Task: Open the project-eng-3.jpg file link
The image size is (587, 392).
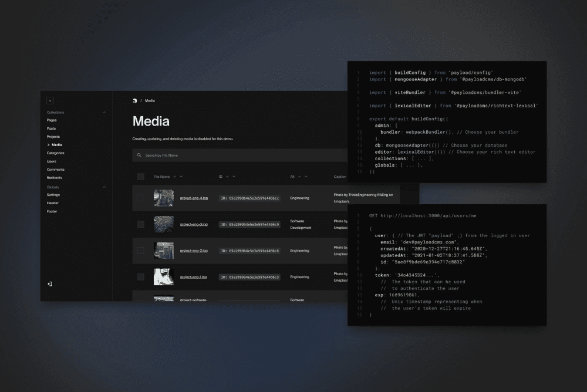Action: [194, 224]
